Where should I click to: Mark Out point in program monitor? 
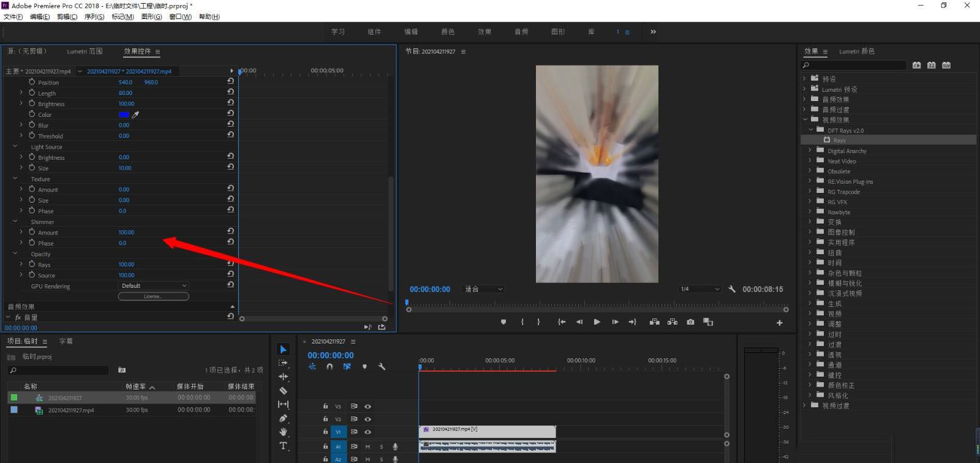click(539, 322)
